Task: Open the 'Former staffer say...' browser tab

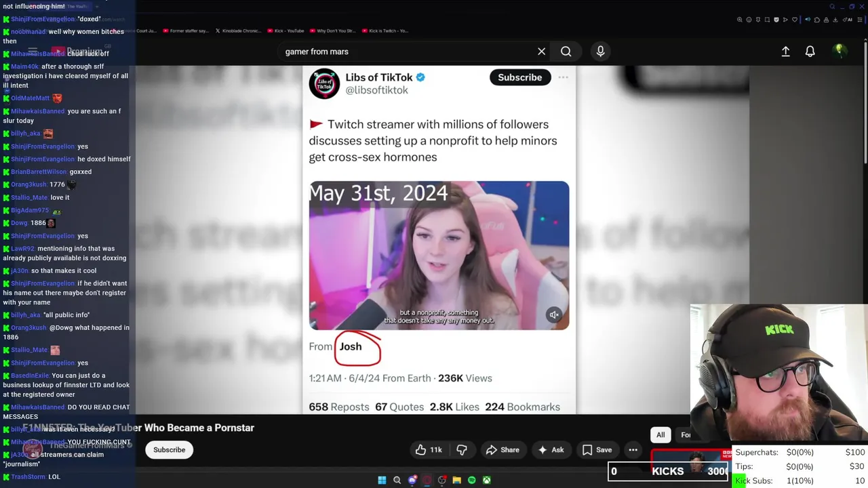Action: coord(184,30)
